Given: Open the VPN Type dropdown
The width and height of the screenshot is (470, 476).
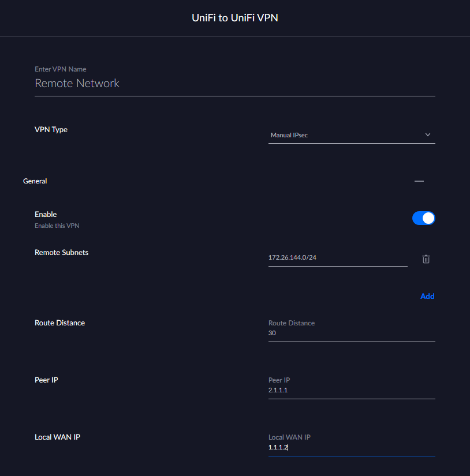Looking at the screenshot, I should click(352, 135).
